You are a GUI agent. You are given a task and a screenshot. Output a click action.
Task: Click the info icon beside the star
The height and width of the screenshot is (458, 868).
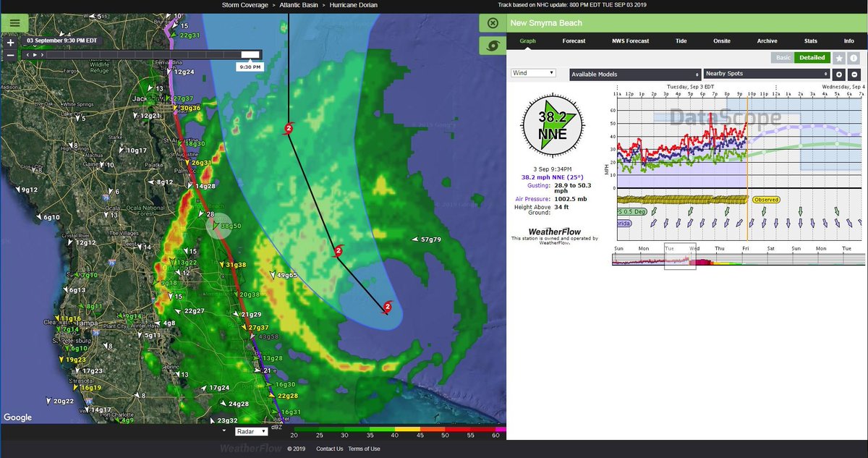pos(855,58)
